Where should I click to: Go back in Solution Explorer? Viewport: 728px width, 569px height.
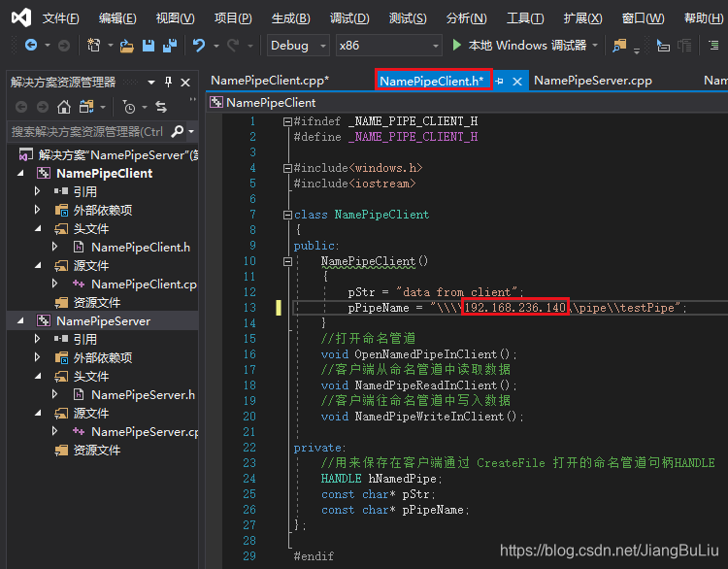tap(21, 108)
